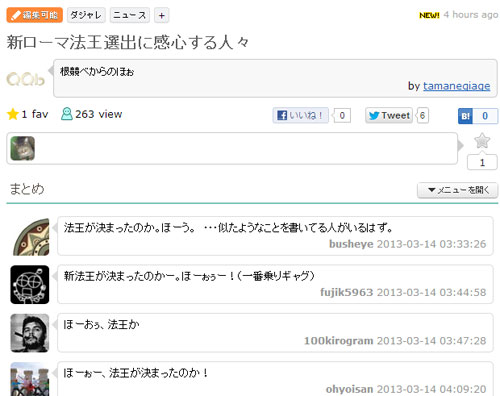The image size is (500, 396).
Task: Click the author avatar beside description
Action: point(26,79)
